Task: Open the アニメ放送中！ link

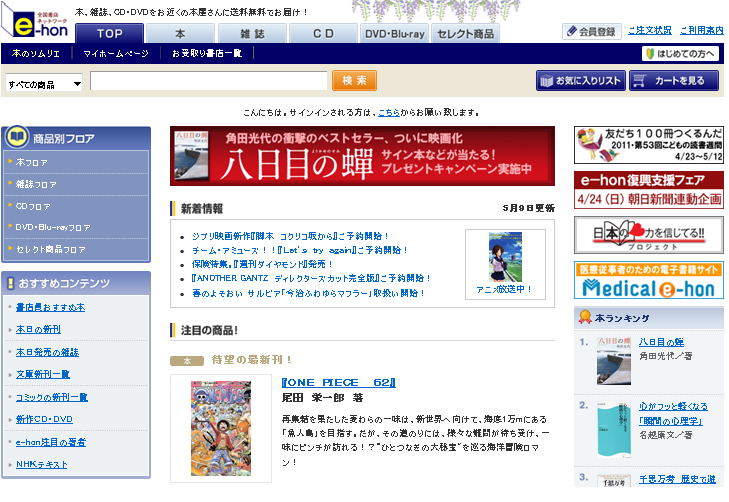Action: click(x=504, y=289)
